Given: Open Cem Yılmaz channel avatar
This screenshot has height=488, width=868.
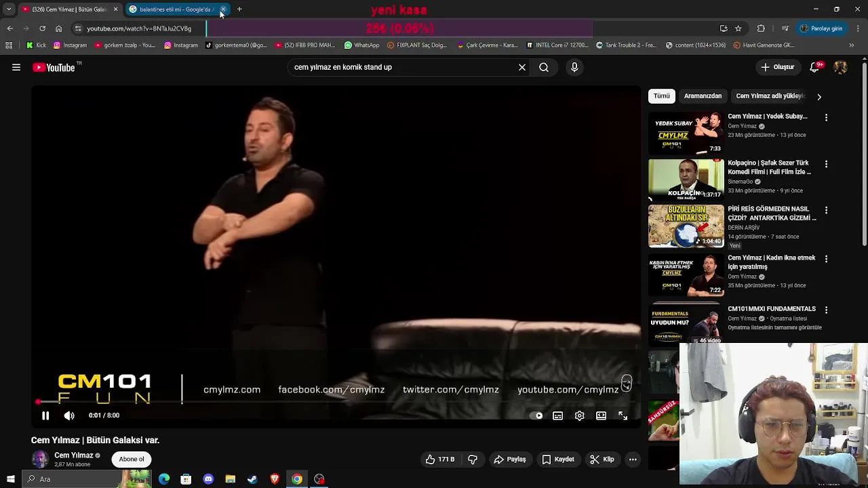Looking at the screenshot, I should pos(40,460).
